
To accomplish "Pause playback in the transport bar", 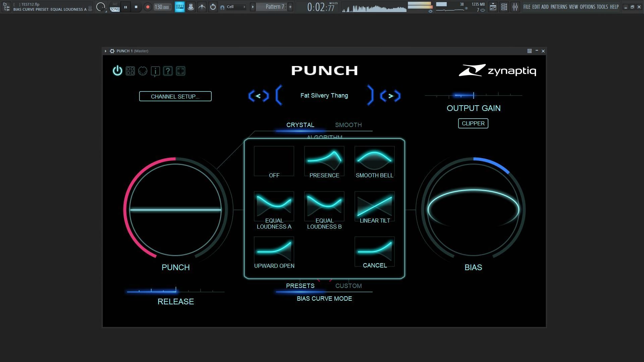I will 125,7.
